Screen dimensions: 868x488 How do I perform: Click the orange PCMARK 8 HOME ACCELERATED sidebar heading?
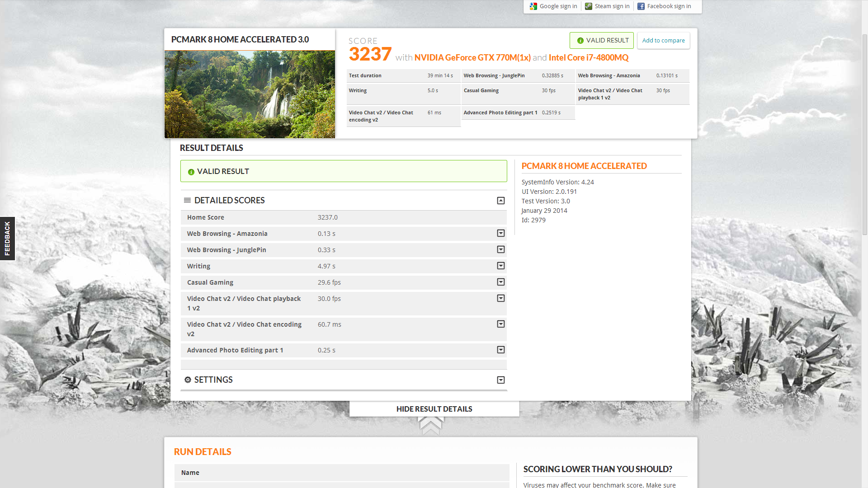(584, 166)
